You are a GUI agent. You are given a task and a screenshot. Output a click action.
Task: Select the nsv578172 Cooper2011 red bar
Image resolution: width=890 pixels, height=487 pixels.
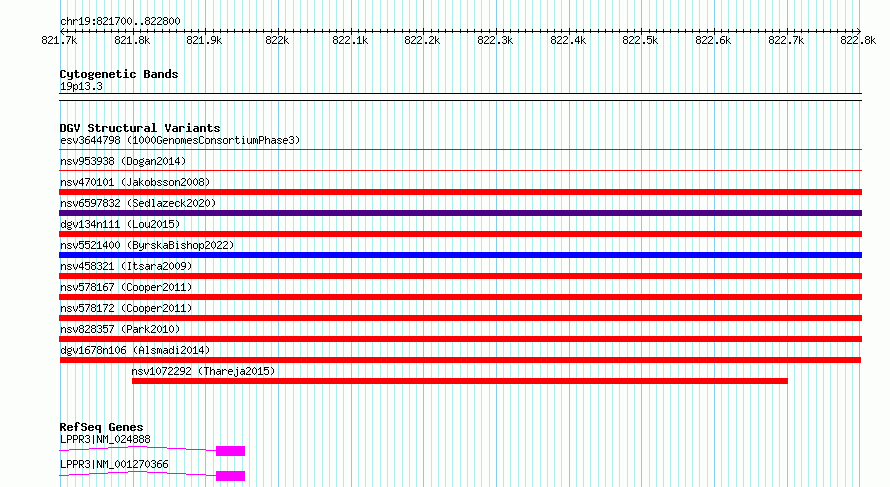tap(460, 318)
